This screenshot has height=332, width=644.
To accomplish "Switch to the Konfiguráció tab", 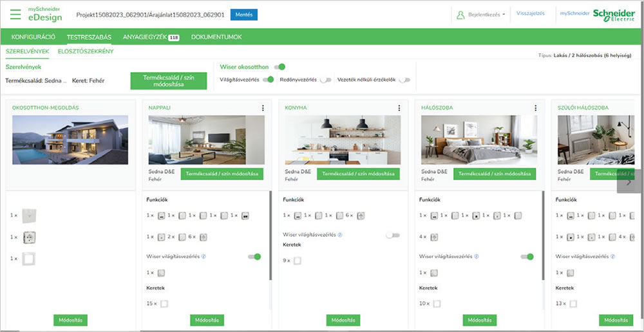I will coord(33,37).
